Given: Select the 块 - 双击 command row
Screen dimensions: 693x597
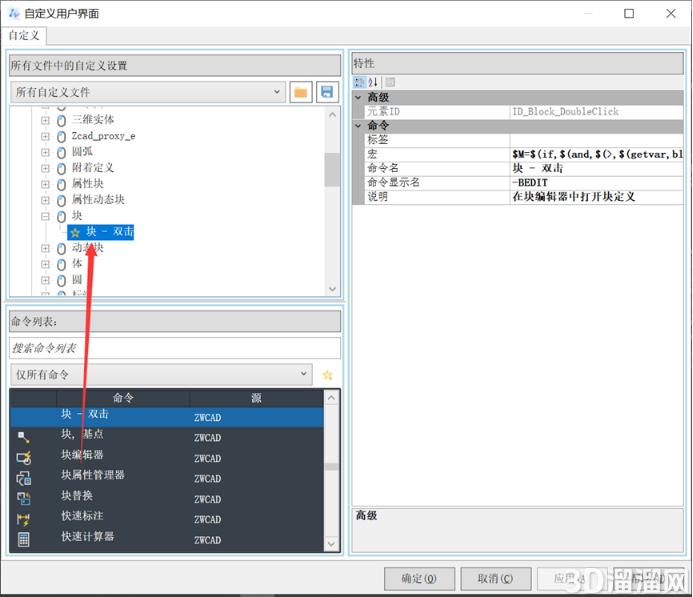Looking at the screenshot, I should (167, 417).
